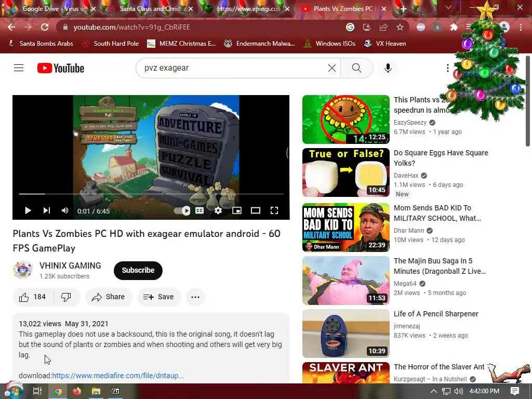Close the Google Drive tab
Viewport: 532px width, 399px height.
click(94, 9)
